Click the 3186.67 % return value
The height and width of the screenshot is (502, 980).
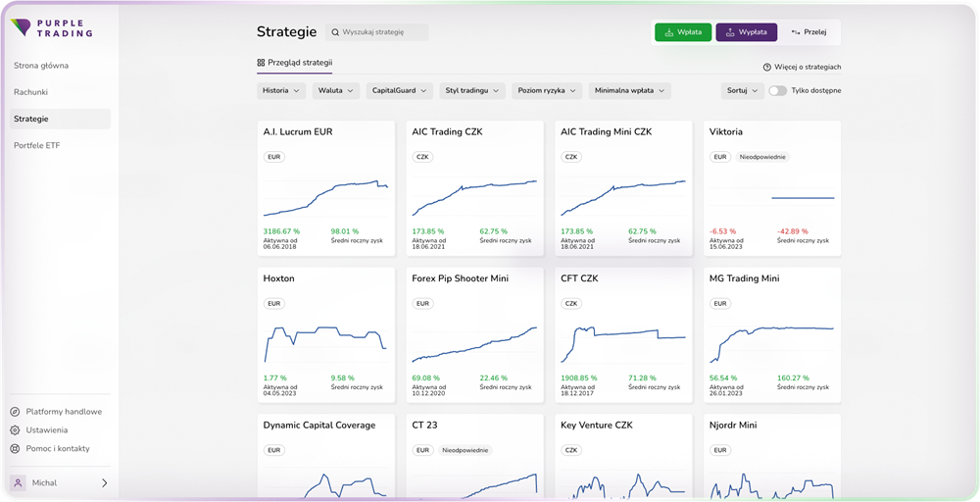click(280, 231)
